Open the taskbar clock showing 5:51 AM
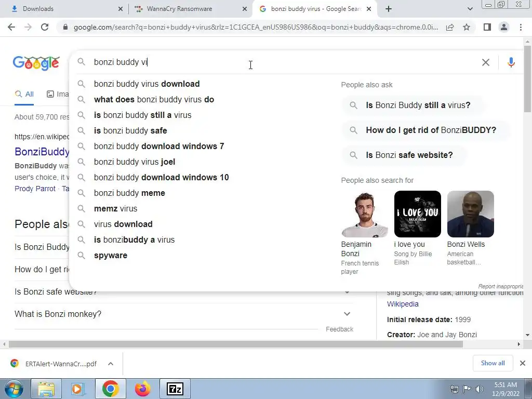The height and width of the screenshot is (399, 532). tap(506, 389)
